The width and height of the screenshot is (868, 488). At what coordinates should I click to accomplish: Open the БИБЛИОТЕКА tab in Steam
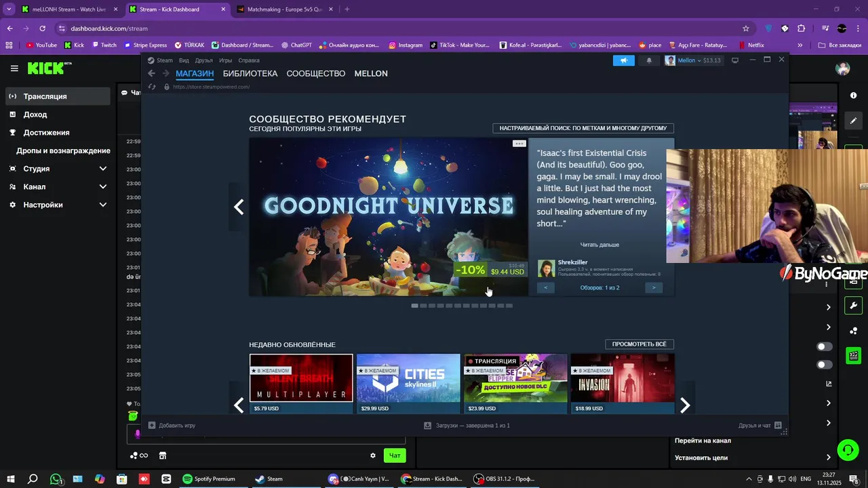click(x=250, y=73)
